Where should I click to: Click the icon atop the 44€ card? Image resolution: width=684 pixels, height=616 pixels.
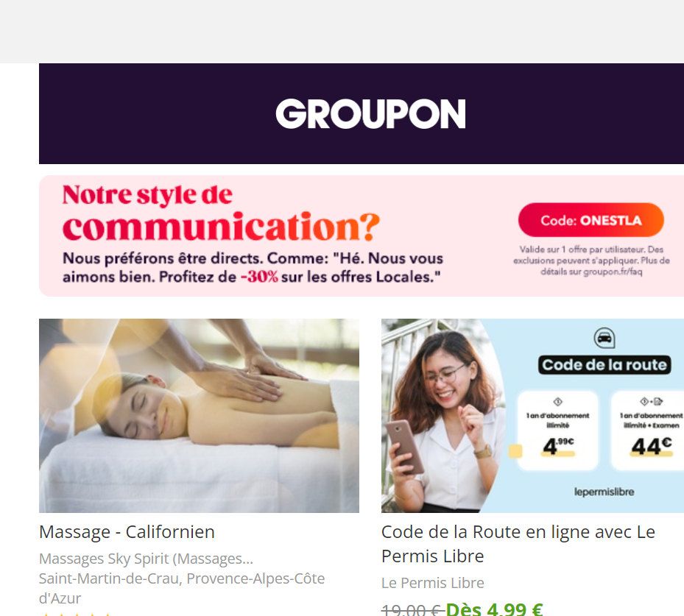click(x=652, y=402)
